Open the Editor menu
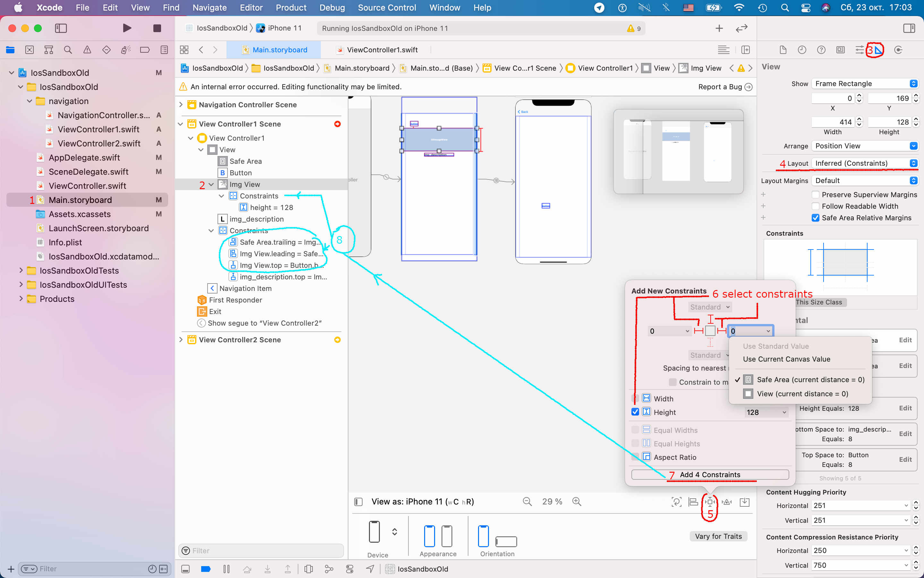This screenshot has width=924, height=578. tap(251, 8)
